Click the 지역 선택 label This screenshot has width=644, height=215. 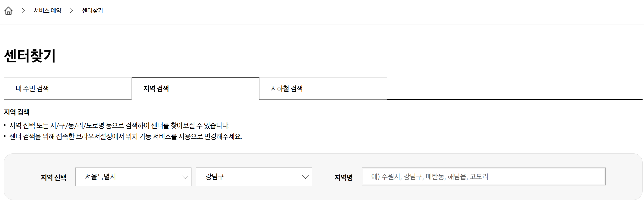[x=53, y=178]
